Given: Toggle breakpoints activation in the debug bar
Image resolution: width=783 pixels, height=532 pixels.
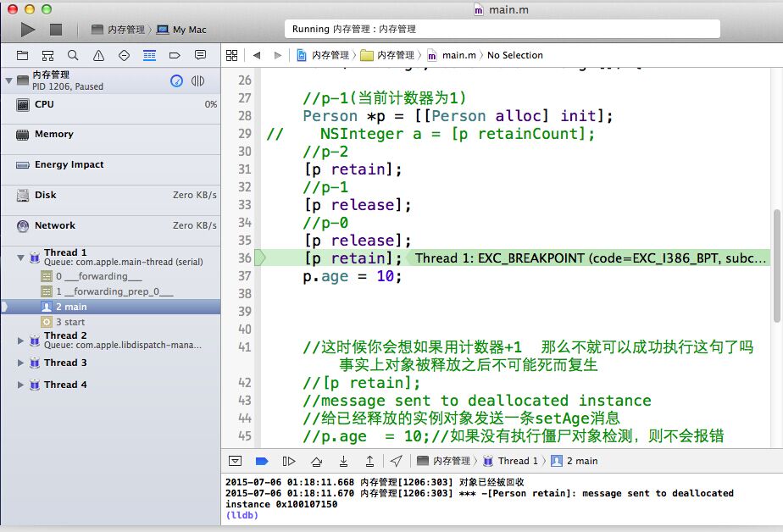Looking at the screenshot, I should pos(262,461).
